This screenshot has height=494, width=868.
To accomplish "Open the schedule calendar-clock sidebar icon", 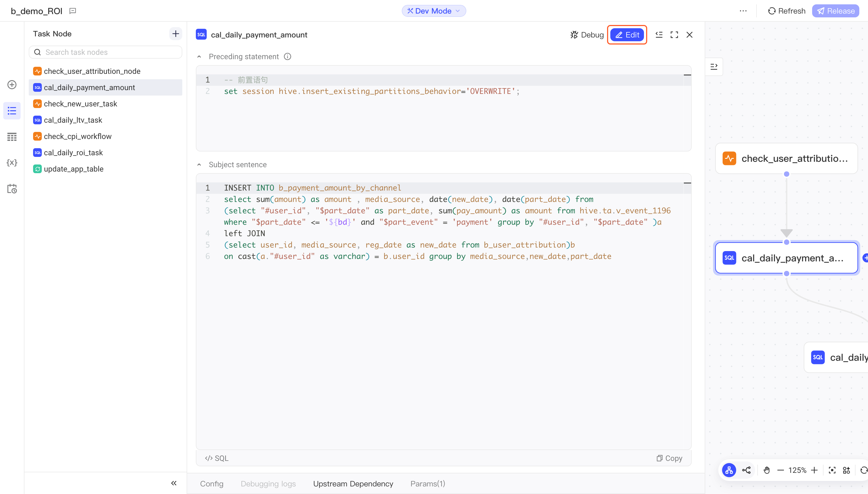I will [x=12, y=189].
